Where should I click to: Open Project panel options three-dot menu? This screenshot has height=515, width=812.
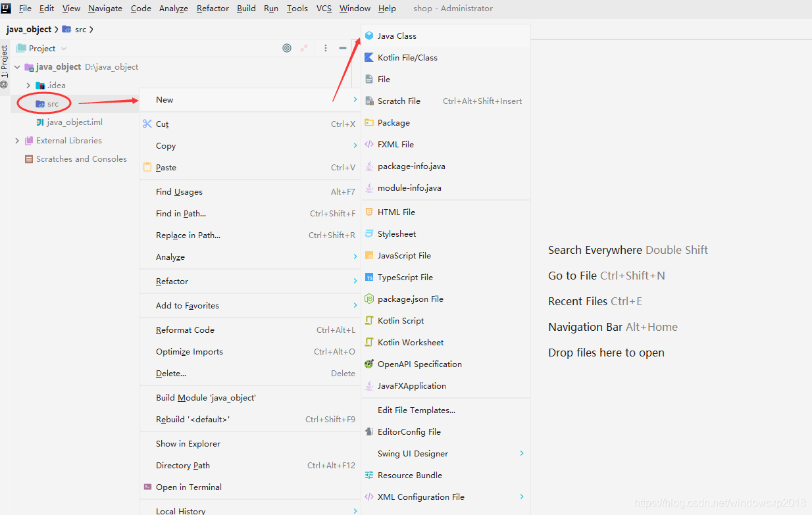[325, 48]
